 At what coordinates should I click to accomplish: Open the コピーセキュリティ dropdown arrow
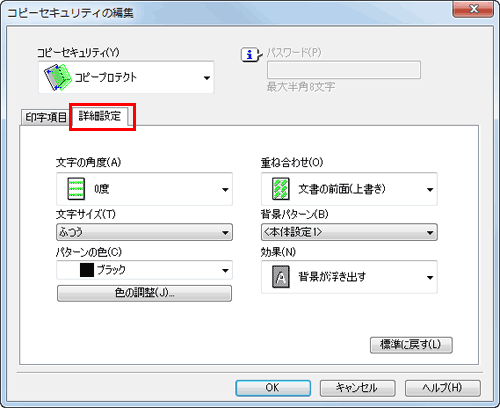pyautogui.click(x=207, y=78)
